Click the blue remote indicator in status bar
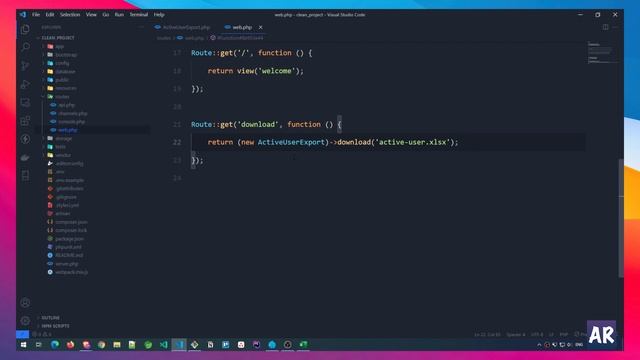This screenshot has width=640, height=360. pos(22,334)
